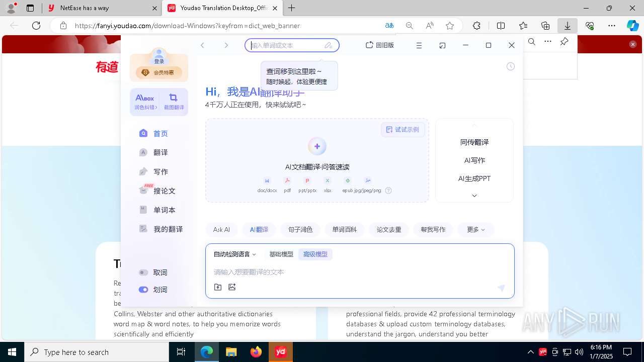The width and height of the screenshot is (644, 362).
Task: Open the 翻译 sidebar section
Action: [x=154, y=152]
